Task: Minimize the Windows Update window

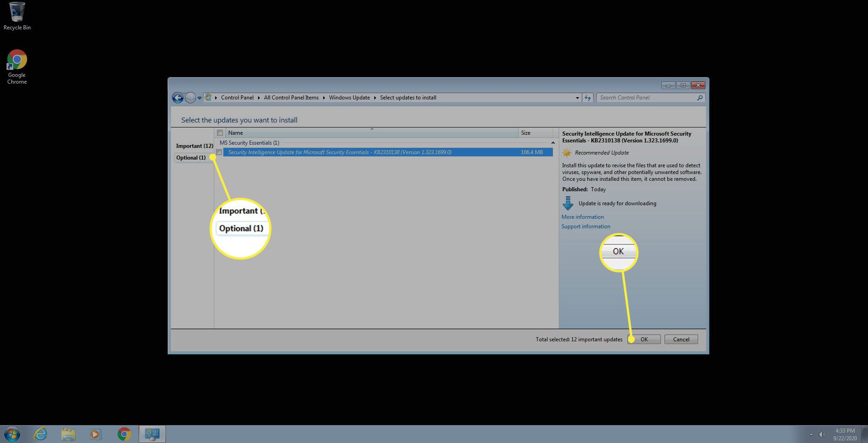Action: pyautogui.click(x=668, y=85)
